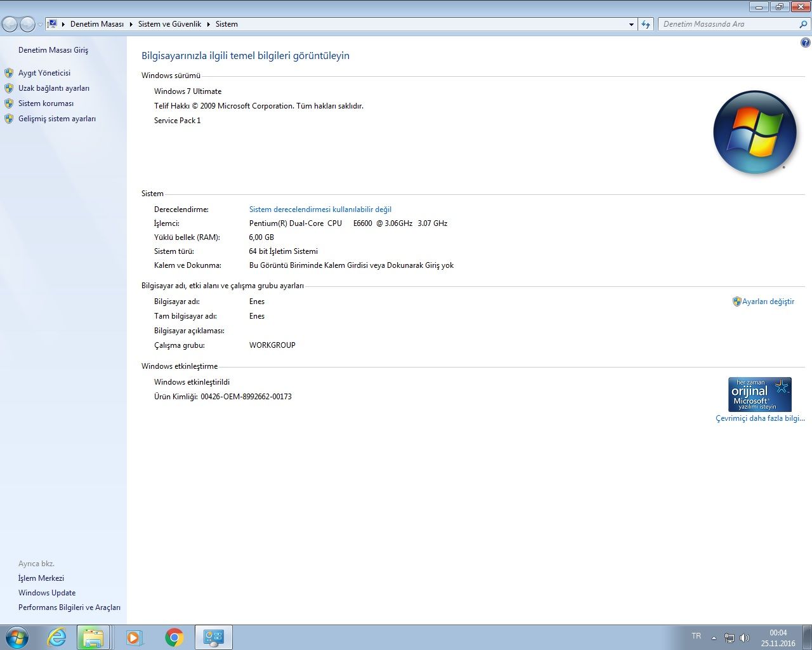Go back with the Back arrow button
Viewport: 812px width, 650px height.
pos(10,24)
